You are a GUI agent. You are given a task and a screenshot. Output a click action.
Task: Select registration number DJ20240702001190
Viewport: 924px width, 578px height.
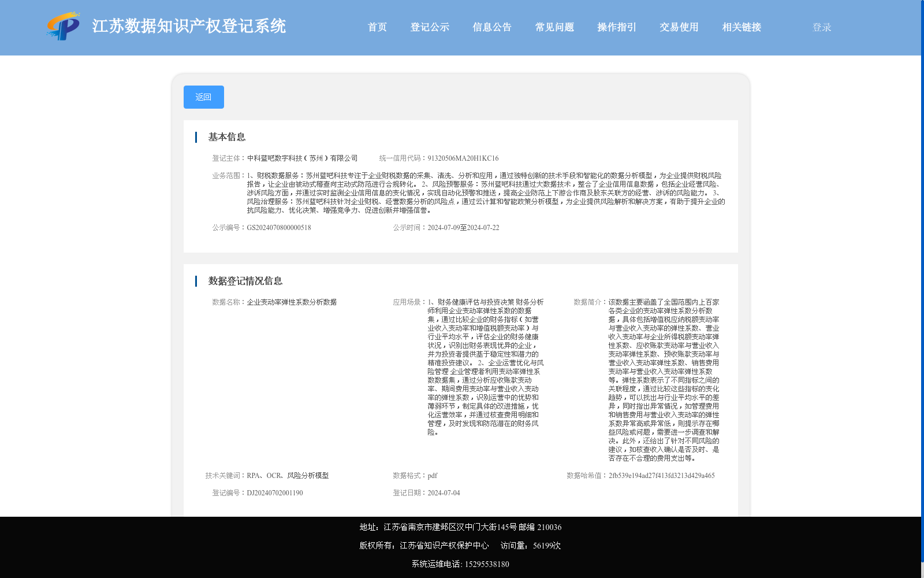(275, 493)
